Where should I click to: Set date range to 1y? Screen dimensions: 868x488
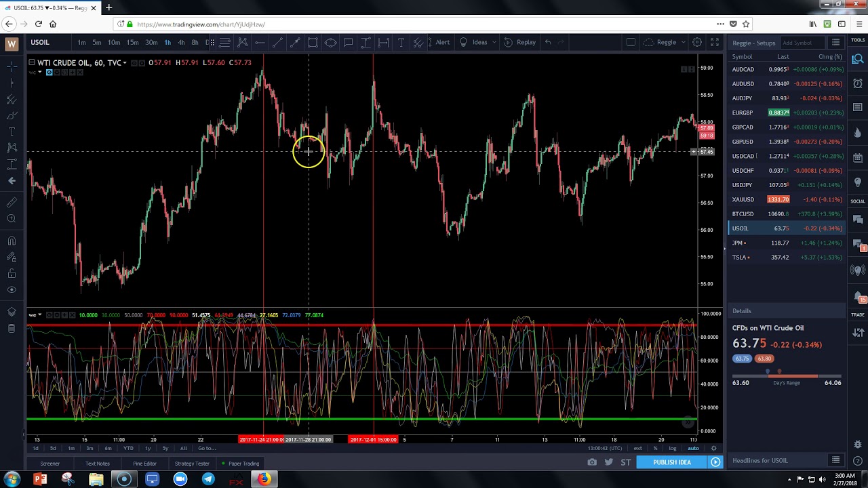[x=148, y=448]
